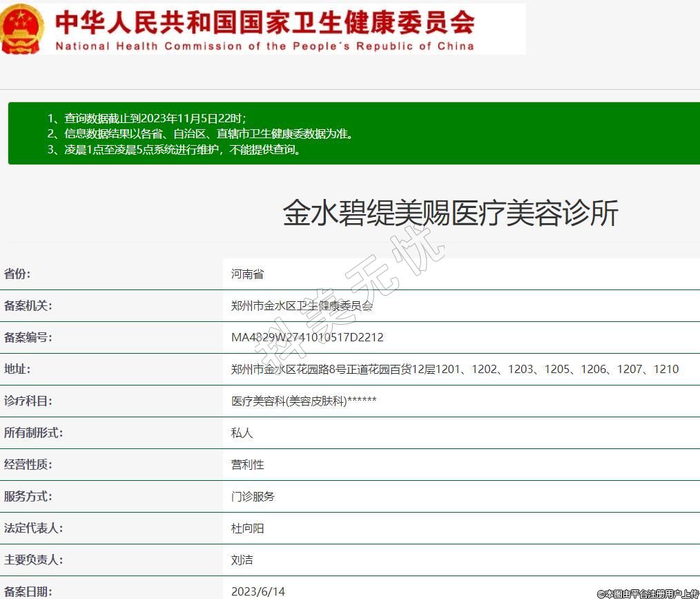Screen dimensions: 700x599
Task: Click the national emblem logo
Action: [x=22, y=28]
